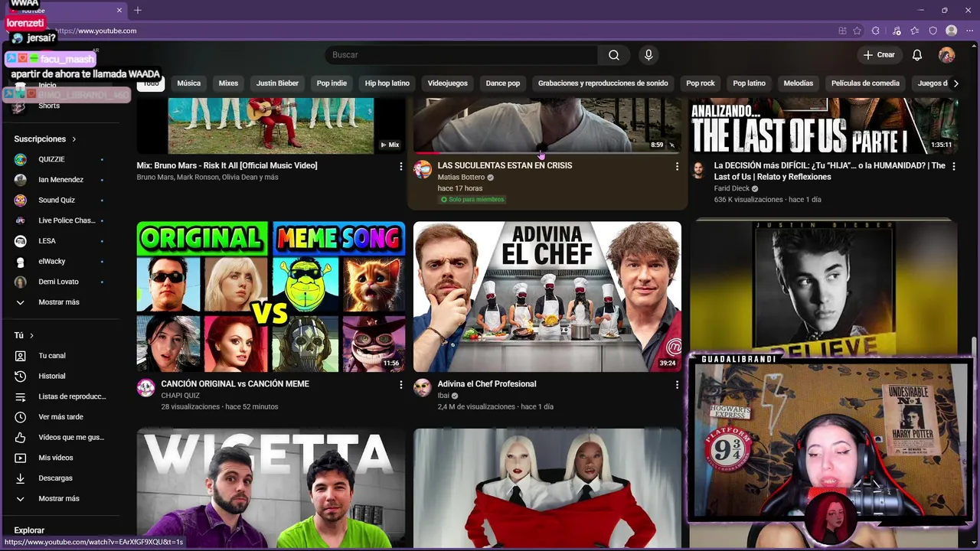Click Ibai channel avatar
This screenshot has height=551, width=980.
click(x=423, y=388)
